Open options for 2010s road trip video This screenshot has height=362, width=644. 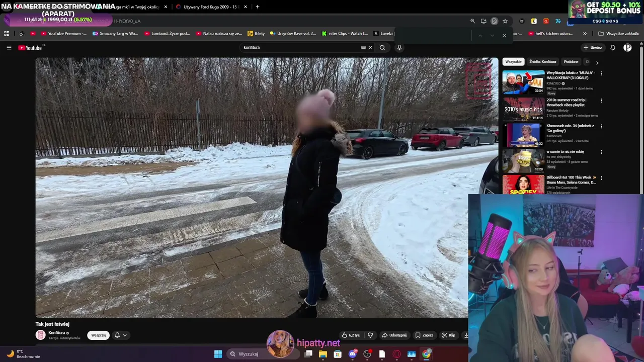tap(601, 101)
